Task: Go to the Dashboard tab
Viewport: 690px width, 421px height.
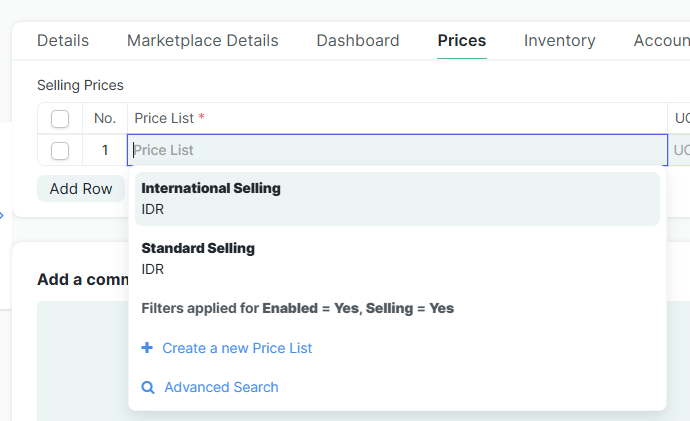Action: [358, 41]
